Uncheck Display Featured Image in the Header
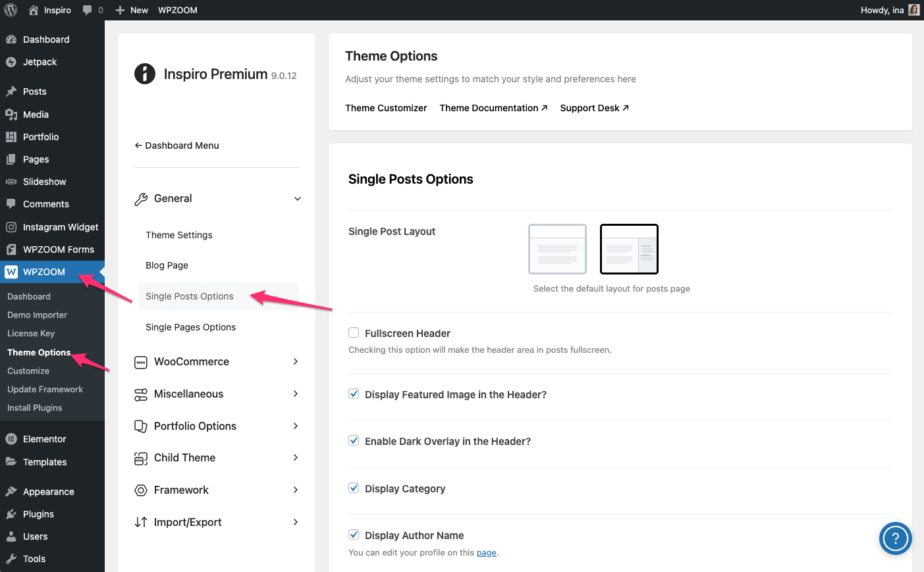The width and height of the screenshot is (924, 572). point(354,394)
